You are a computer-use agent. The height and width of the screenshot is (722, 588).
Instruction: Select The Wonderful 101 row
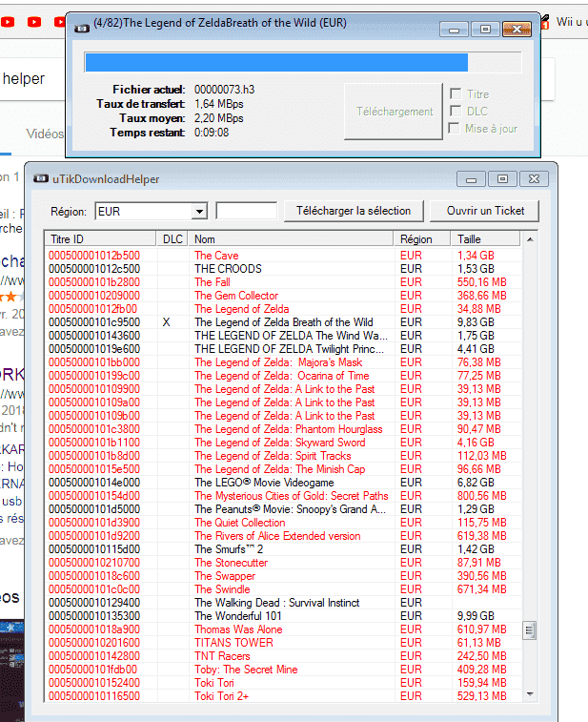[283, 615]
